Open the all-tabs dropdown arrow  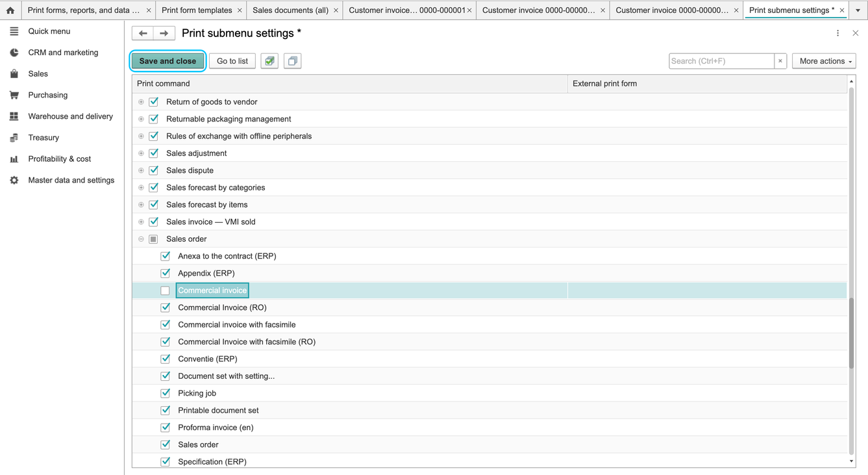(x=858, y=10)
